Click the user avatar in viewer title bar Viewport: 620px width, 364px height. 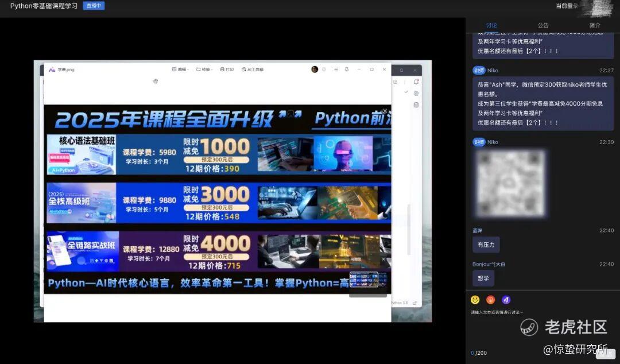click(x=315, y=69)
